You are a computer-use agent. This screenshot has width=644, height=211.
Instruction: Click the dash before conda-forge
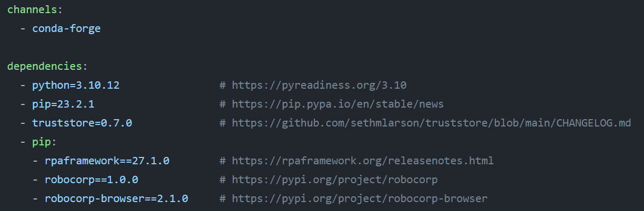point(23,28)
